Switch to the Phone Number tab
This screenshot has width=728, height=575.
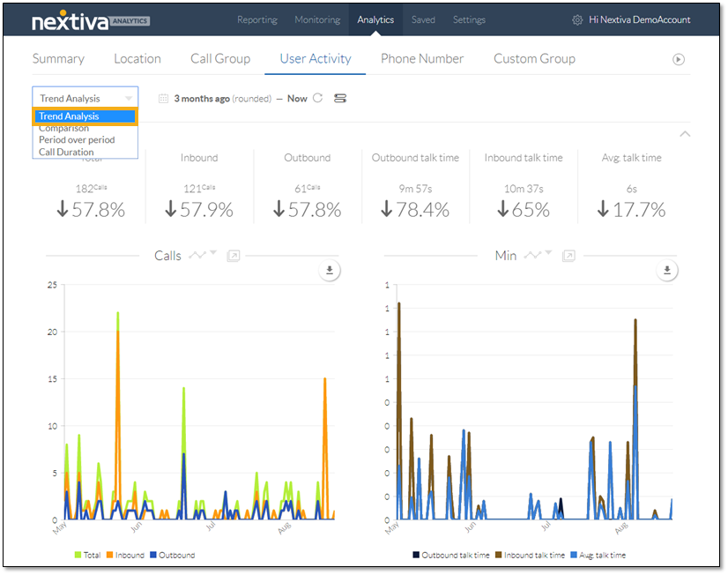coord(422,59)
